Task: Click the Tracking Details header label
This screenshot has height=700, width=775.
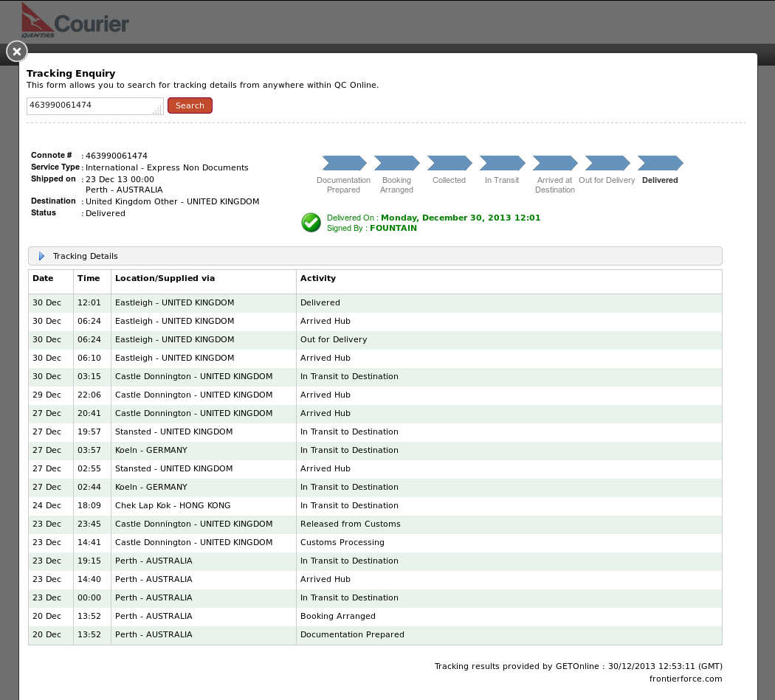Action: pyautogui.click(x=85, y=256)
